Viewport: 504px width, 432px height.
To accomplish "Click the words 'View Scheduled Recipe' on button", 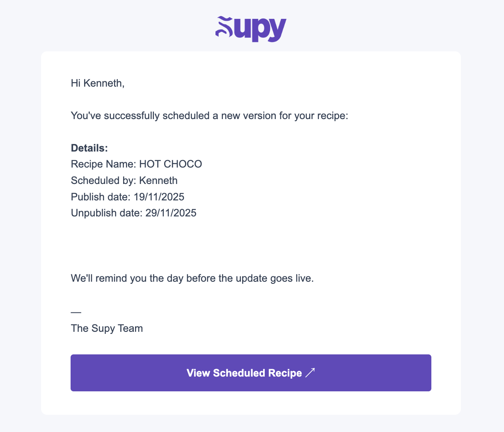I will [x=244, y=373].
